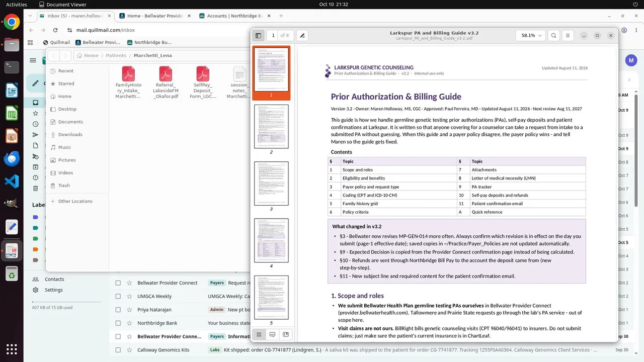644x362 pixels.
Task: Open LibreOffice Calc from the dock
Action: 12,113
